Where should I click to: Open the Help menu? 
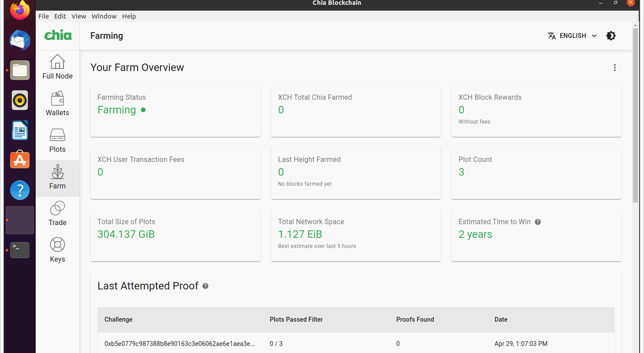[129, 16]
